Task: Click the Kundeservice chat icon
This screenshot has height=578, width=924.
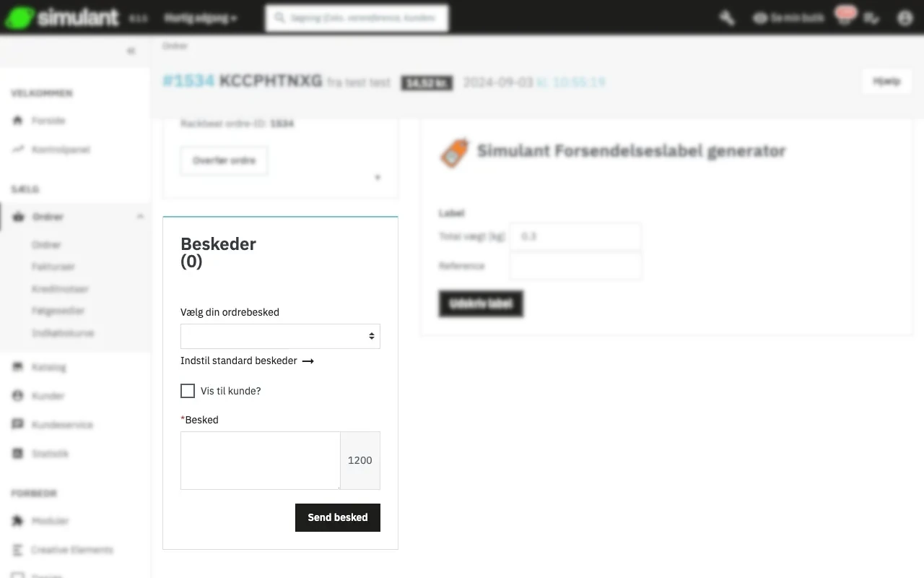Action: 18,425
